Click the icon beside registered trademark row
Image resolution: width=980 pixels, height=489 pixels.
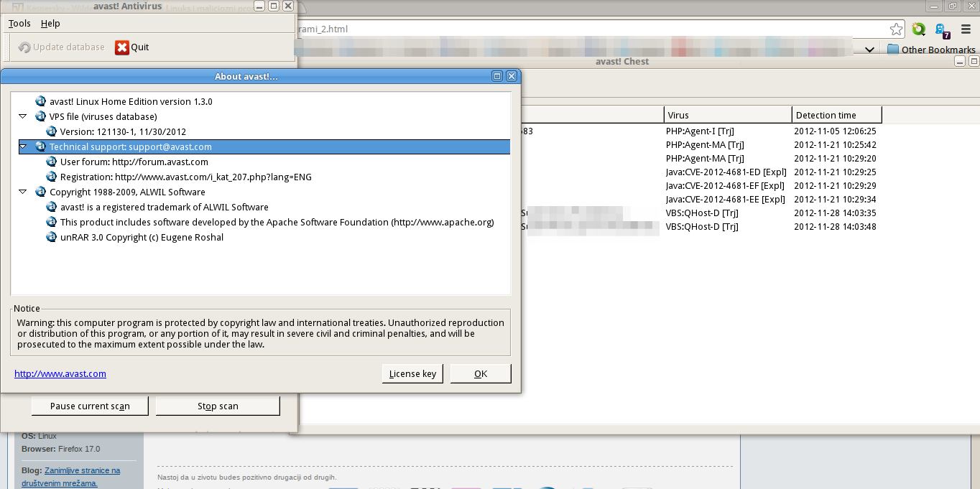pos(51,207)
